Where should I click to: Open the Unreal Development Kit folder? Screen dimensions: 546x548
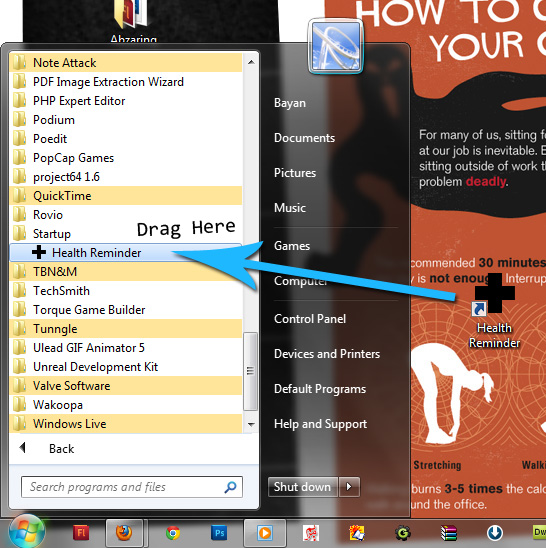(126, 367)
